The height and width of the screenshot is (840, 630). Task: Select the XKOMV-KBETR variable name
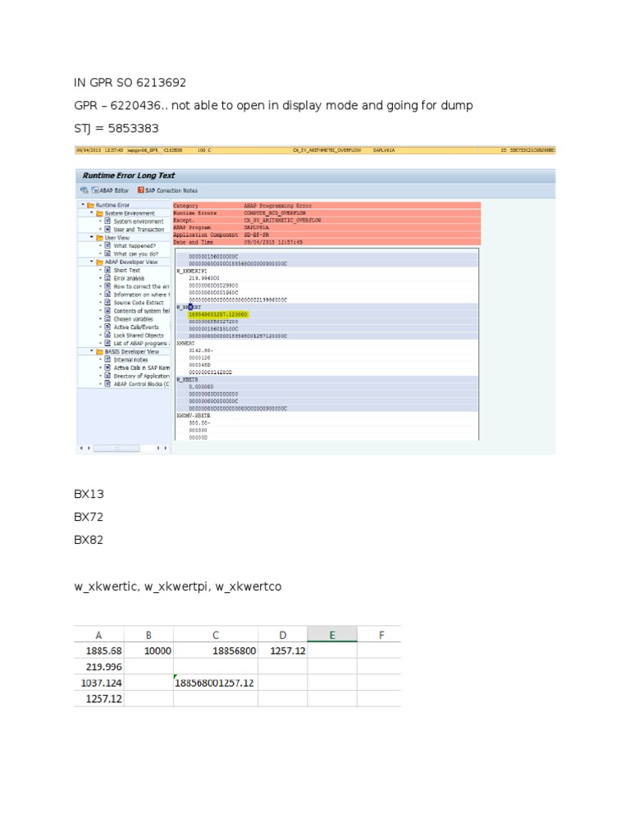coord(194,416)
